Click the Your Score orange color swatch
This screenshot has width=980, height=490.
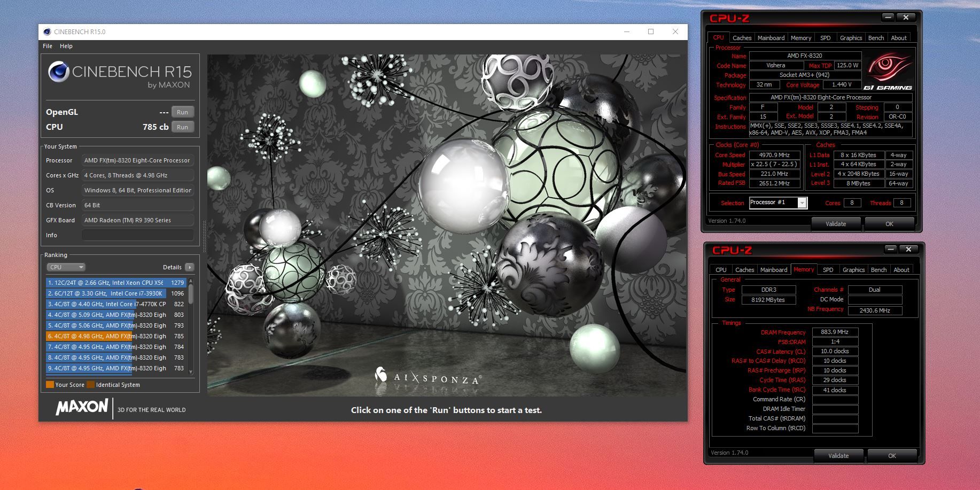pyautogui.click(x=50, y=384)
